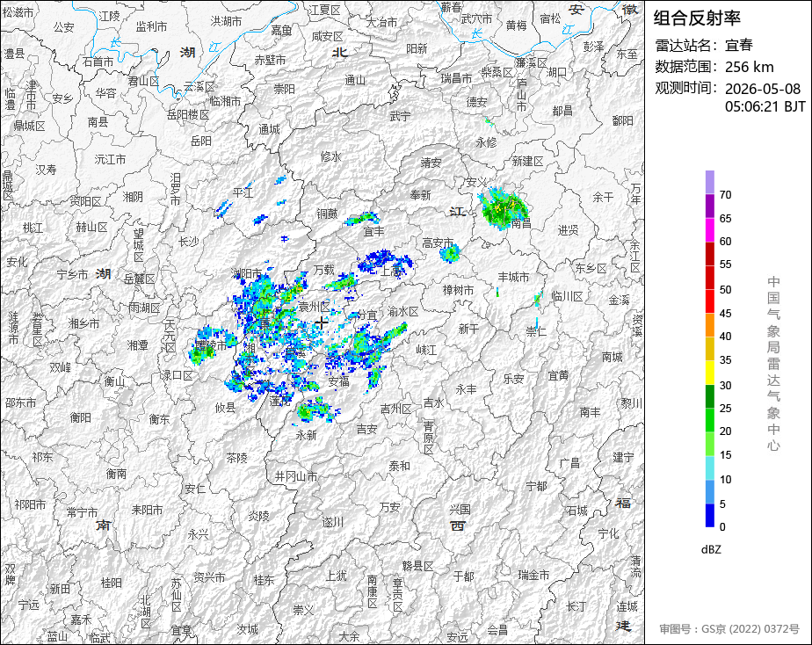Click the 乐安 county label
The image size is (812, 645).
coord(514,379)
